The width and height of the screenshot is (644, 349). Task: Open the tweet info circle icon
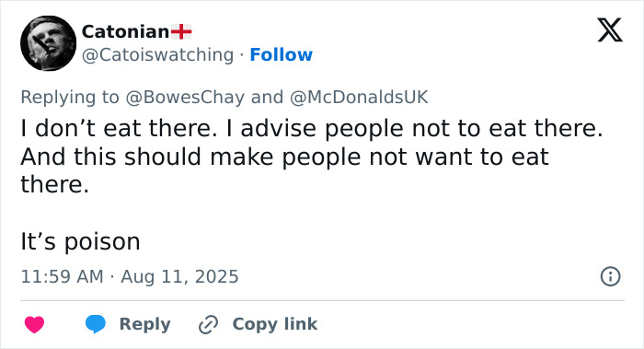pyautogui.click(x=610, y=276)
